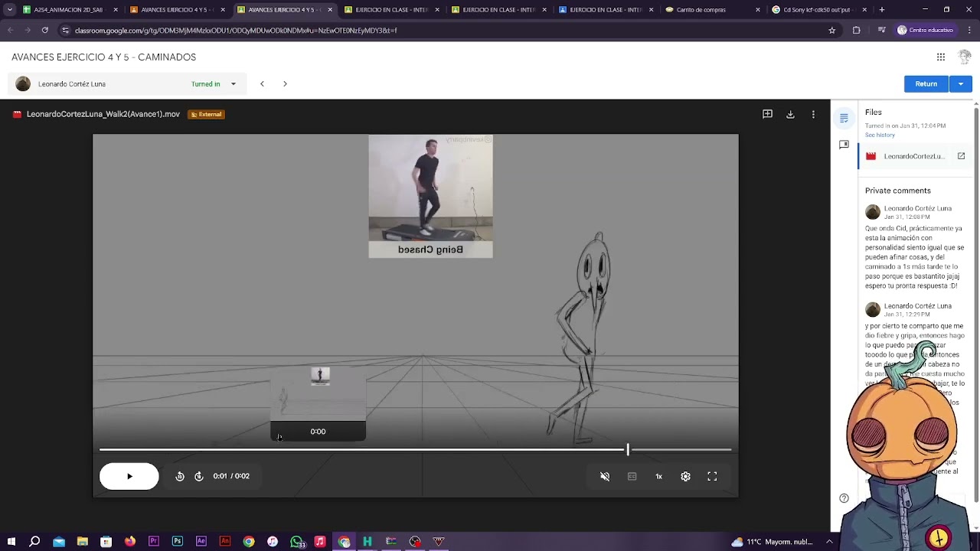Viewport: 980px width, 551px height.
Task: Toggle video captions button
Action: [632, 476]
